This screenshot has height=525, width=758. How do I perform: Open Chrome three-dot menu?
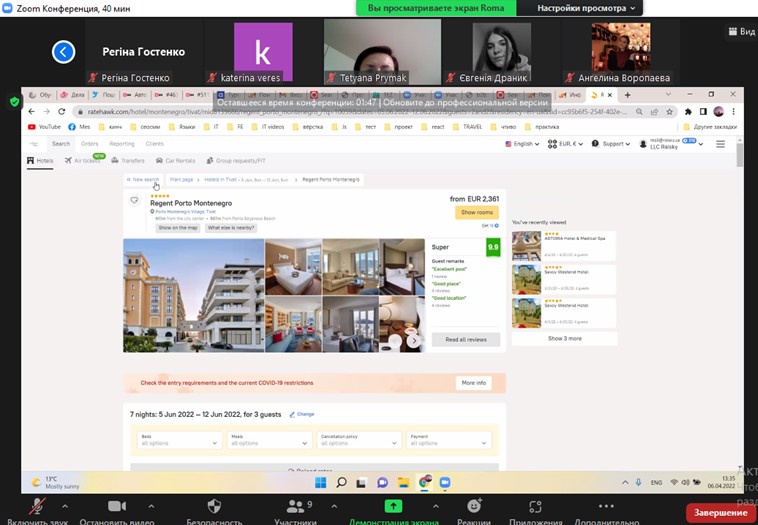tap(733, 112)
